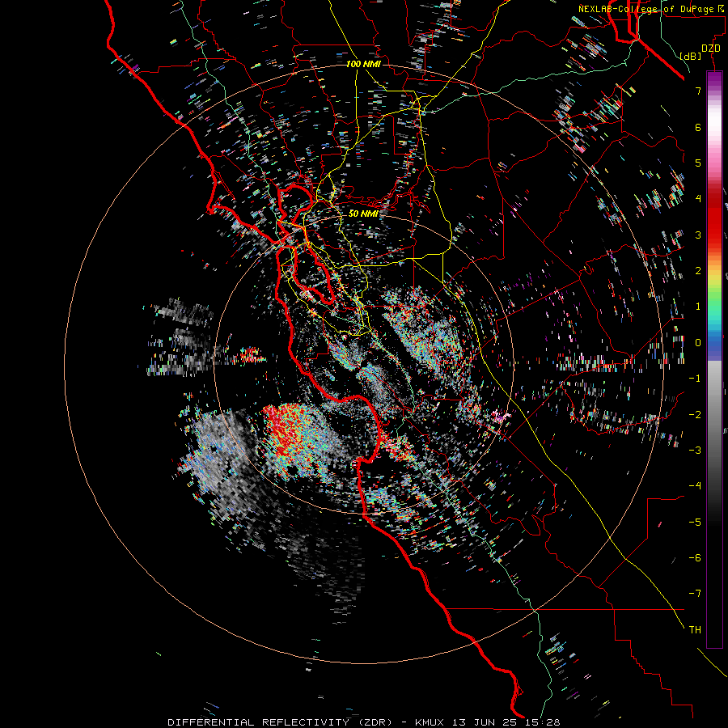Viewport: 728px width, 728px height.
Task: Click the 6 value on the scale
Action: coord(698,127)
